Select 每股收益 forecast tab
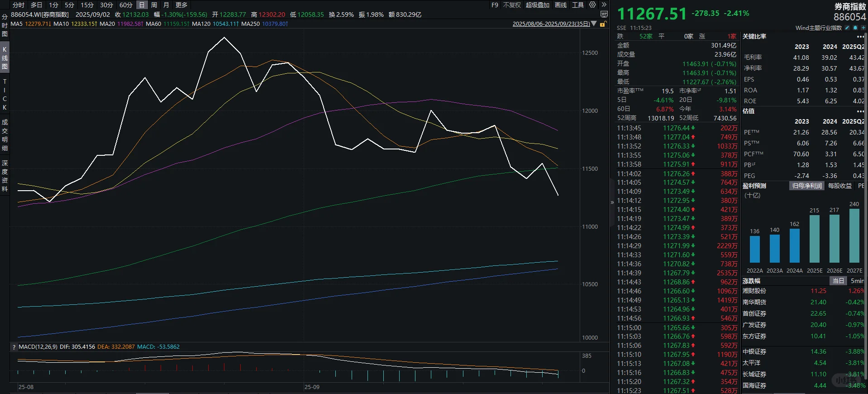The width and height of the screenshot is (868, 394). [840, 186]
